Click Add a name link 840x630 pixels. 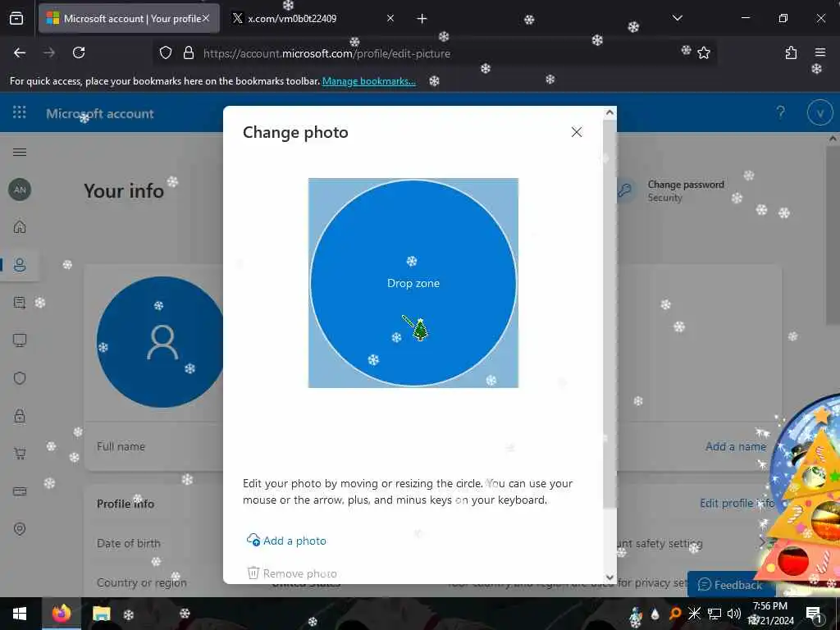(736, 446)
